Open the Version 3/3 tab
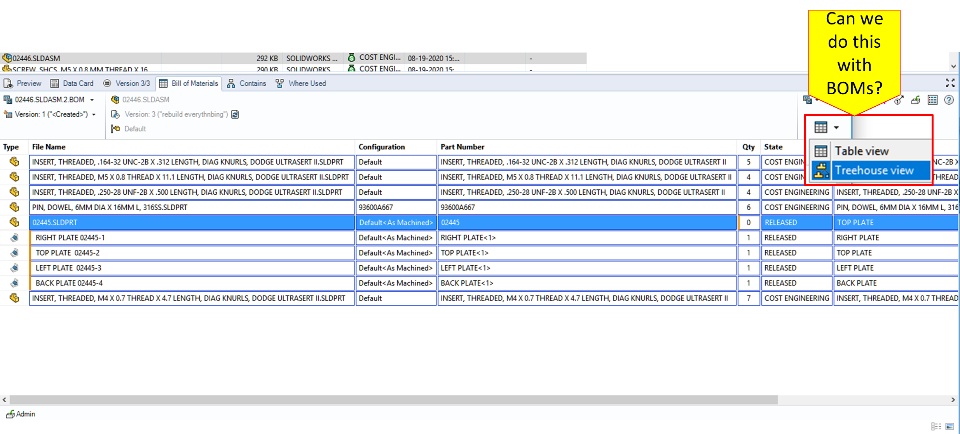Viewport: 960px width, 434px height. (x=126, y=83)
